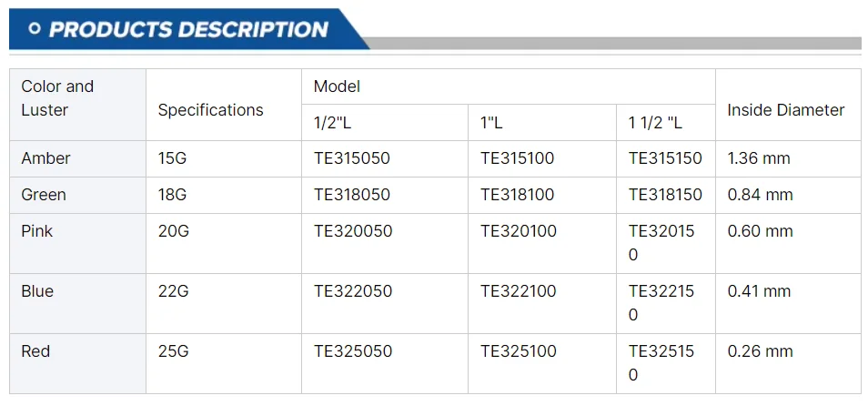
Task: Click the circle bullet beside Products Description
Action: pos(35,29)
